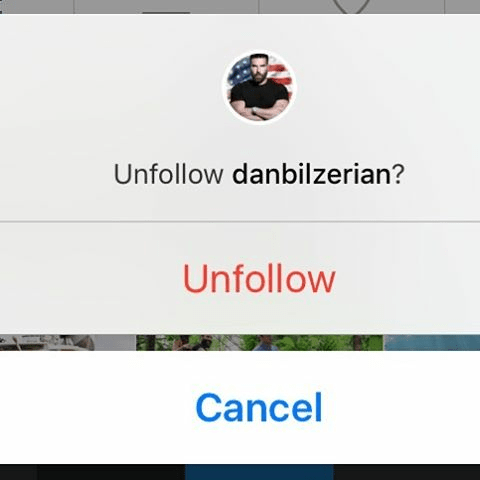Click the divider line above the red Unfollow
480x480 pixels.
pos(240,221)
